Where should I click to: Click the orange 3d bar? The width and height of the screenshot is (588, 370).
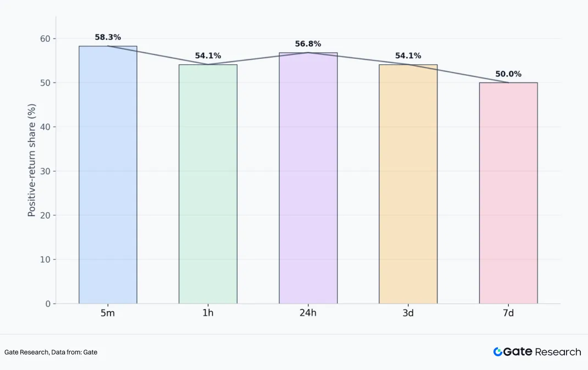point(408,184)
